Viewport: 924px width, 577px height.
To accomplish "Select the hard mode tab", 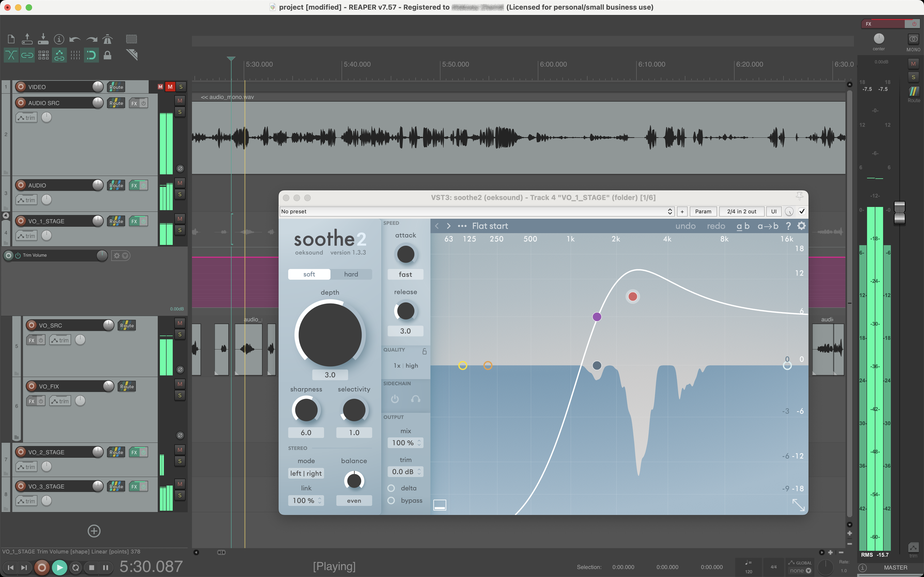I will (x=351, y=274).
